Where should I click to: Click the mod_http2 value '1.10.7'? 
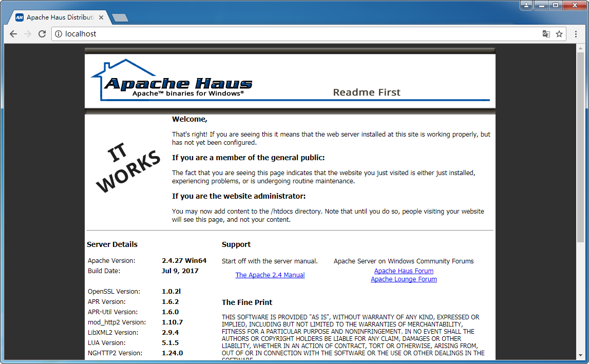[173, 322]
